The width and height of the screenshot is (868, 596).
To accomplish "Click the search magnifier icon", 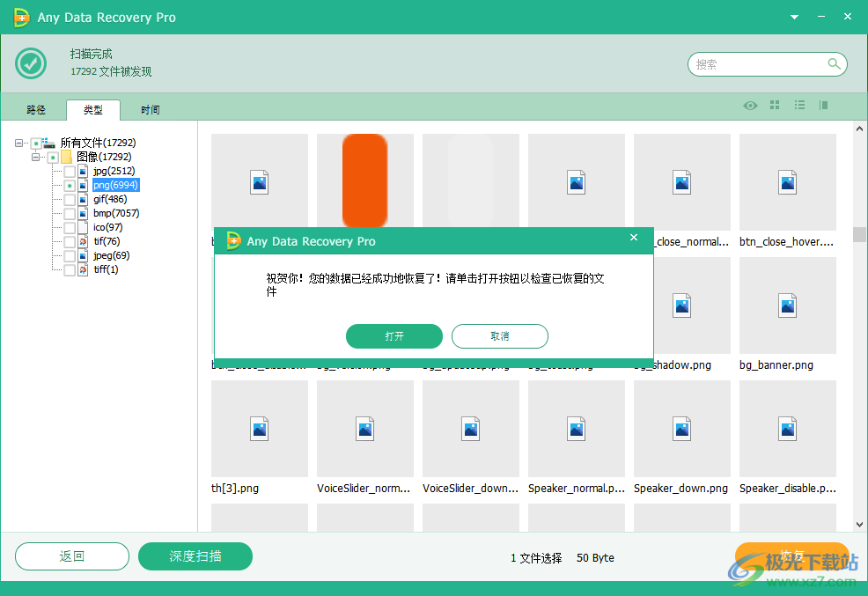I will 834,63.
